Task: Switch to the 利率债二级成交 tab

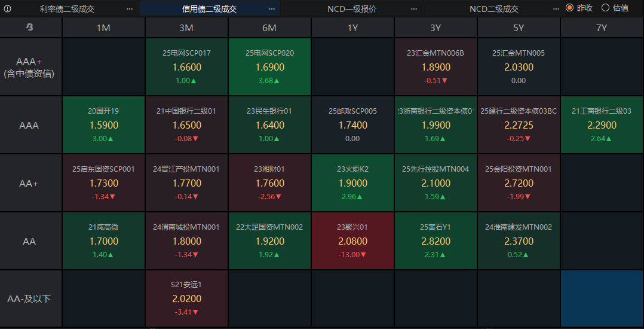Action: [67, 9]
